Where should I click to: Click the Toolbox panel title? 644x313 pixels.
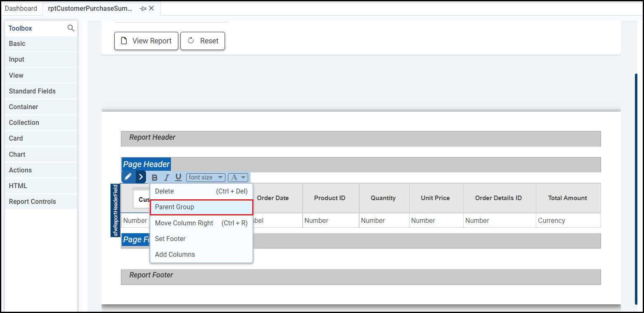point(20,28)
